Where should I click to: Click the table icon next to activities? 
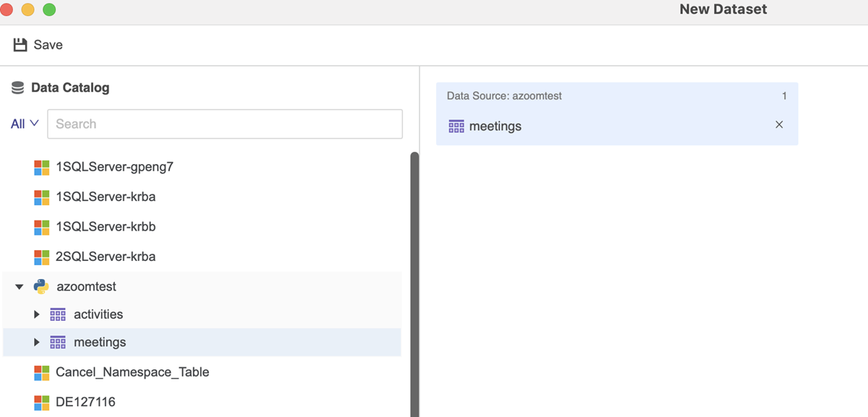(58, 314)
